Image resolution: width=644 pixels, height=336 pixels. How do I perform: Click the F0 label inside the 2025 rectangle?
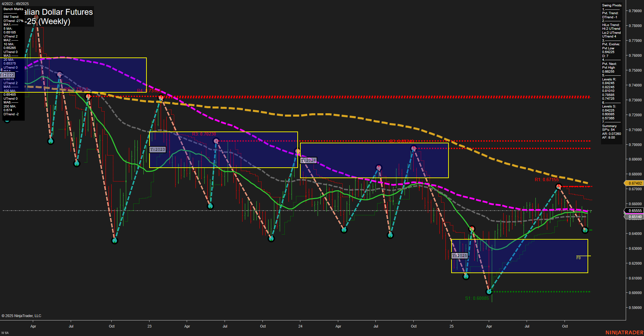[578, 257]
